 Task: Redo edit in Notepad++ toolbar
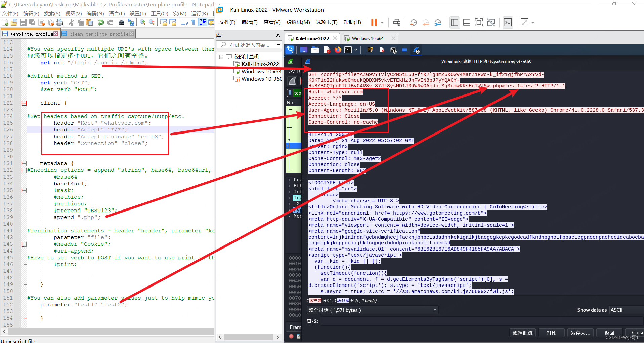coord(110,22)
